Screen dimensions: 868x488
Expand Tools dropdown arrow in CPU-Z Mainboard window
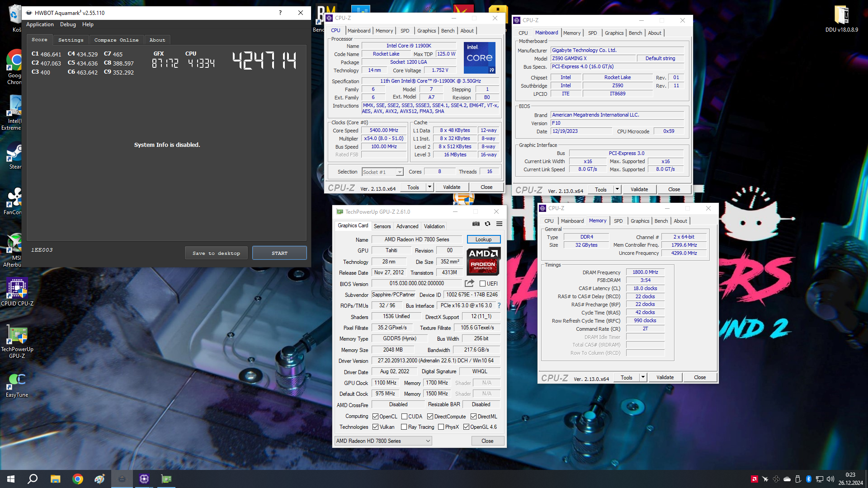[617, 189]
